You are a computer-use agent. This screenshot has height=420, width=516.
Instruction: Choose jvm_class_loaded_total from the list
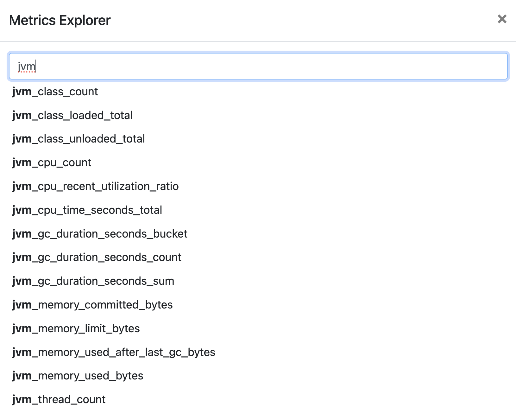click(72, 115)
